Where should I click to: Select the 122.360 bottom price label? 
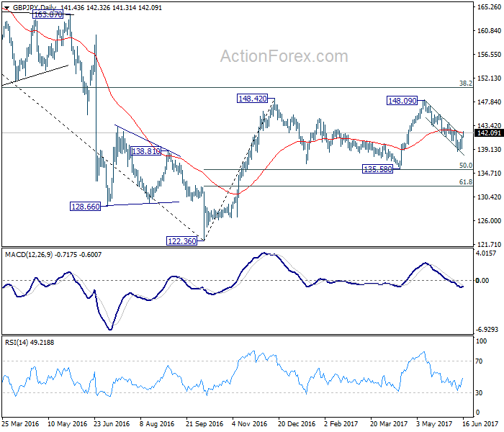tap(182, 240)
